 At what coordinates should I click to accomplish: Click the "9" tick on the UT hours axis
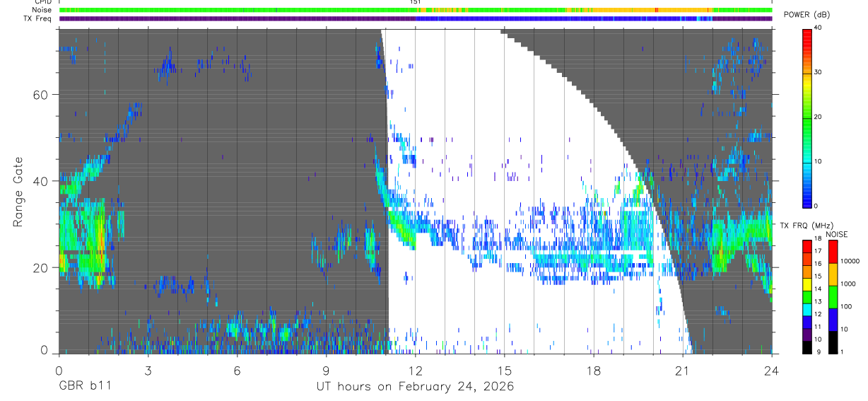click(x=326, y=370)
